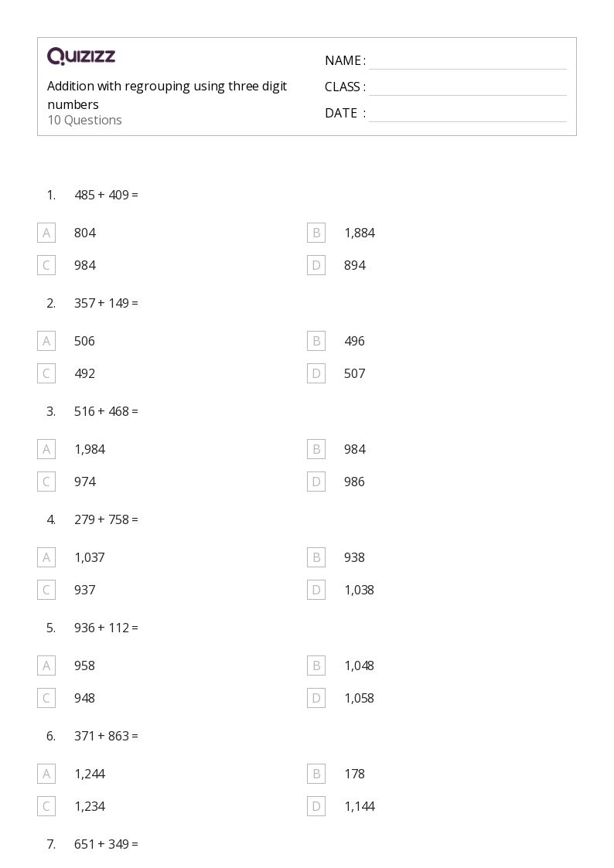
Task: Mark answer D, 894, for question 1
Action: pyautogui.click(x=316, y=265)
